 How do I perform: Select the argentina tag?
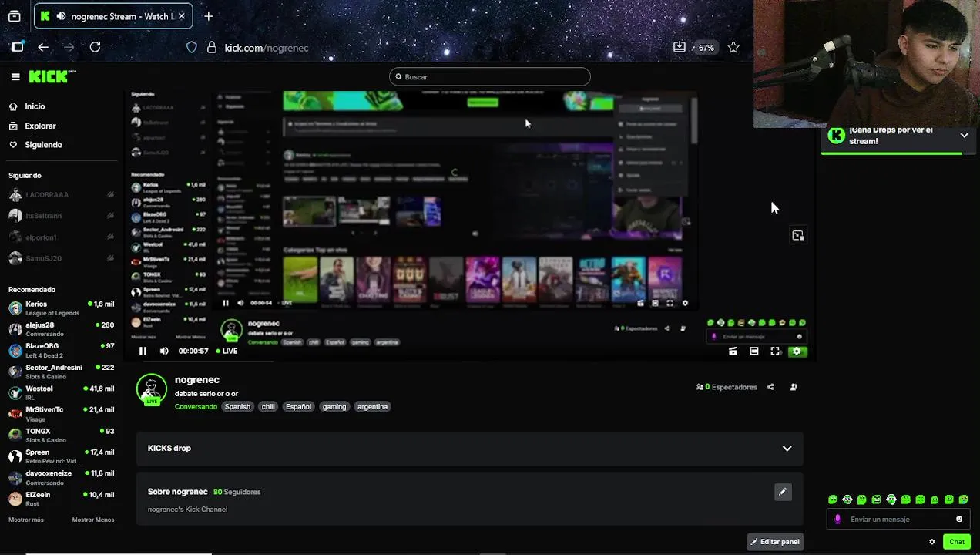tap(372, 406)
